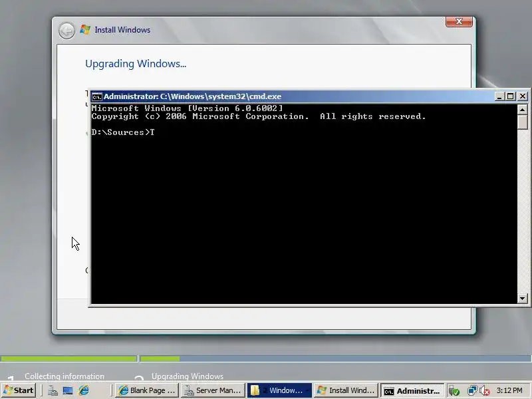Screen dimensions: 532x399
Task: Click the D:\Sources> prompt line
Action: coord(123,132)
